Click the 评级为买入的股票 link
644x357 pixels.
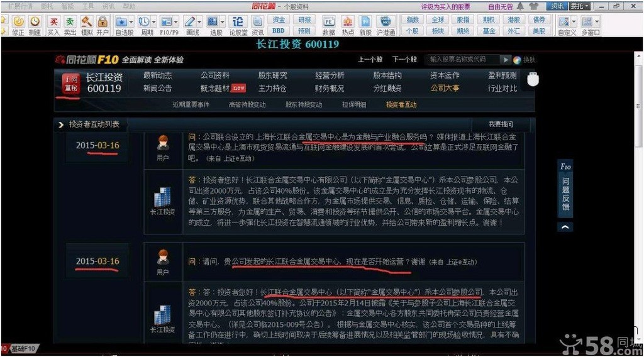(x=446, y=6)
